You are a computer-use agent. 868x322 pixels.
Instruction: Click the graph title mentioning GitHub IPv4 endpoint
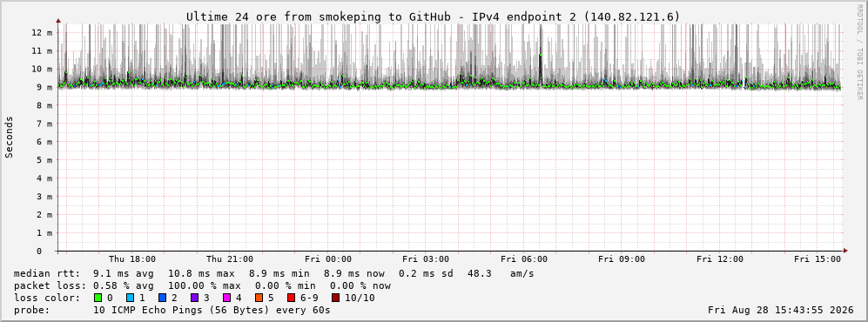coord(433,17)
